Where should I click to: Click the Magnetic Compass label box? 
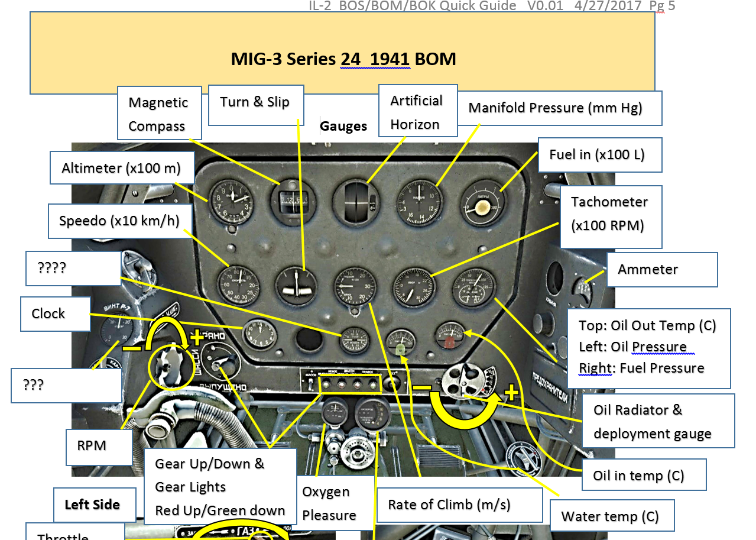[159, 114]
